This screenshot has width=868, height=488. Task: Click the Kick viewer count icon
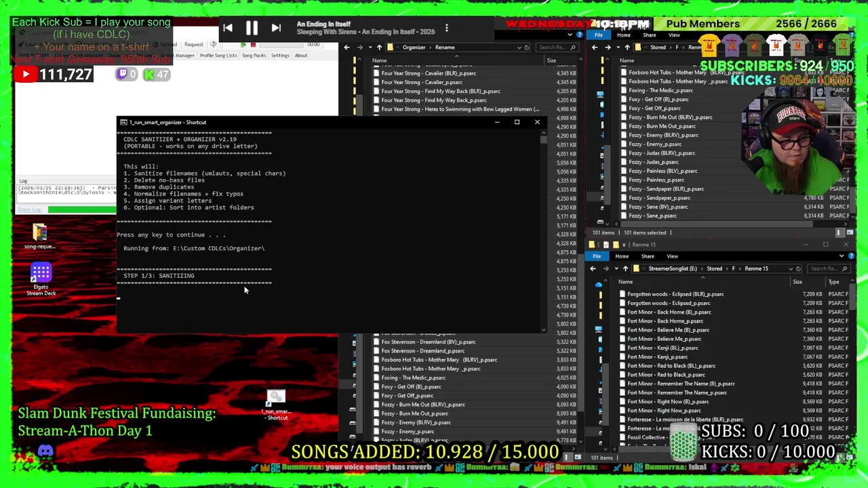point(149,75)
